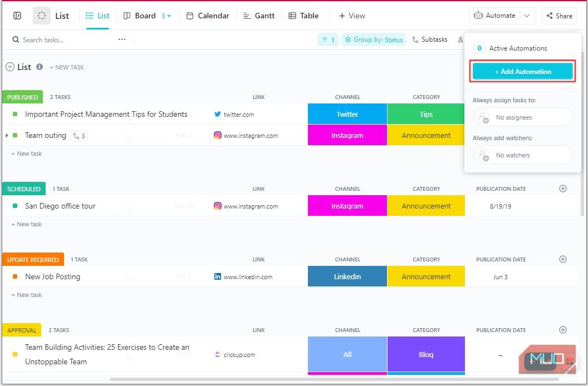Click the Twitter channel color cell
Screen dimensions: 588x386
(347, 114)
